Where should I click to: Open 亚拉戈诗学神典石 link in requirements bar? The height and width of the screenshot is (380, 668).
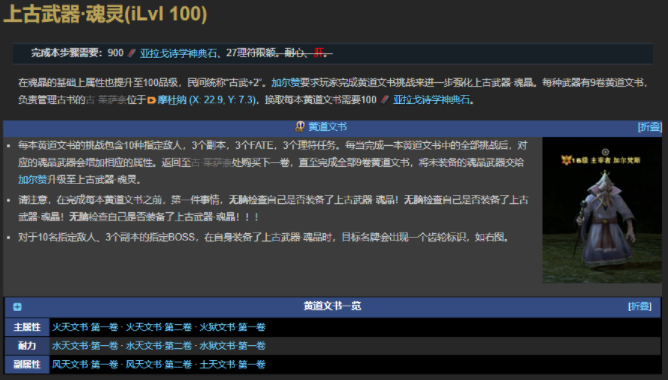tap(179, 53)
